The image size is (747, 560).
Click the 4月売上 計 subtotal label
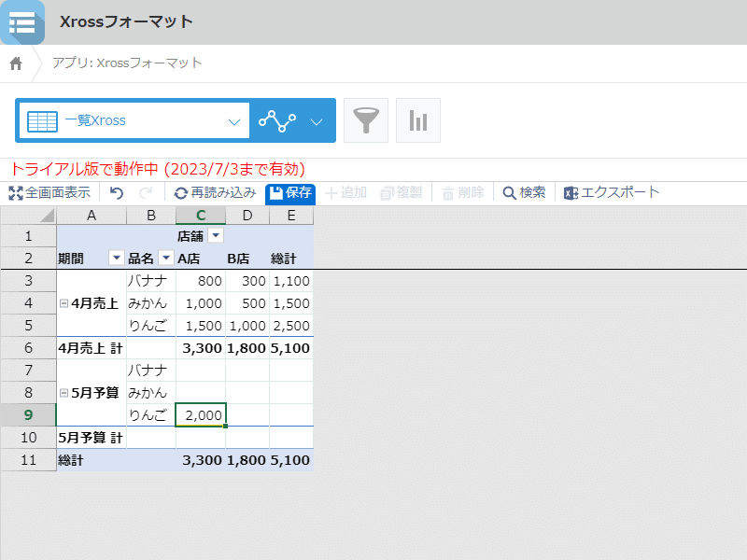(x=92, y=348)
